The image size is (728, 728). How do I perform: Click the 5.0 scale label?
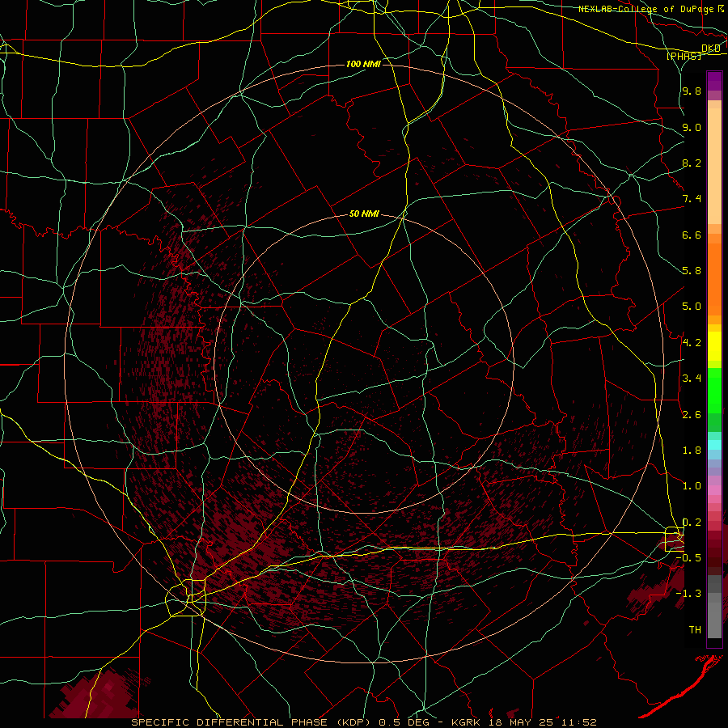(x=692, y=307)
